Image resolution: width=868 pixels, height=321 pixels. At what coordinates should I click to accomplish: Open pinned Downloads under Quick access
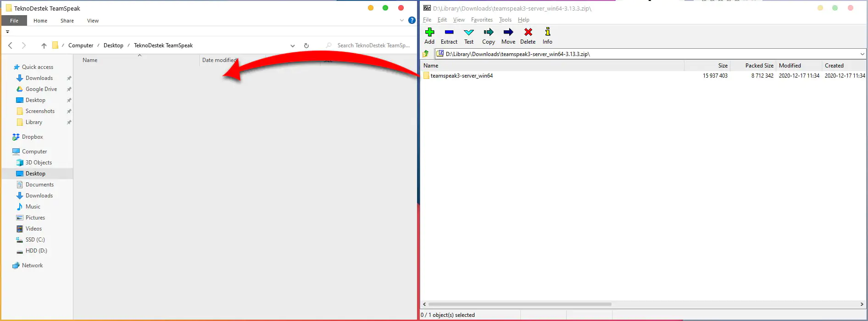point(39,78)
